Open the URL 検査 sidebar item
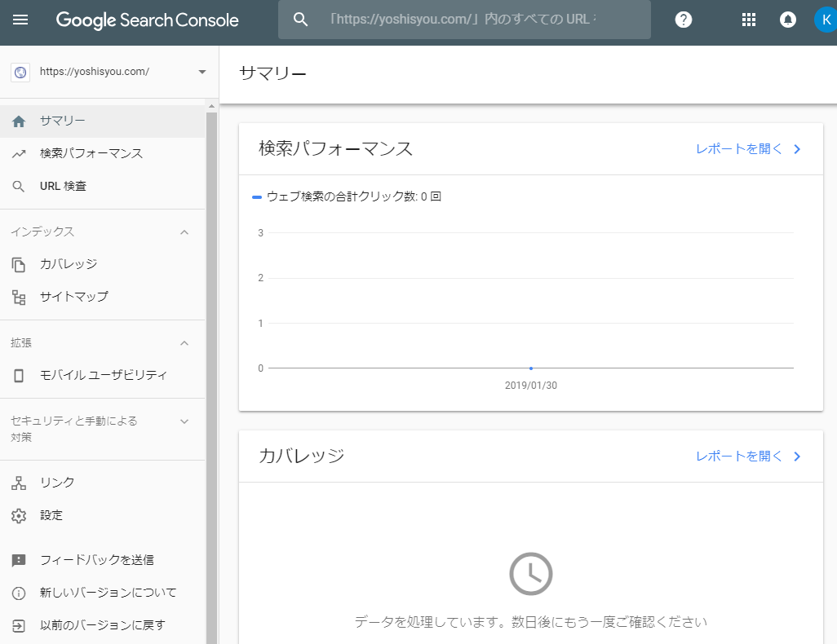The image size is (837, 644). click(x=63, y=186)
